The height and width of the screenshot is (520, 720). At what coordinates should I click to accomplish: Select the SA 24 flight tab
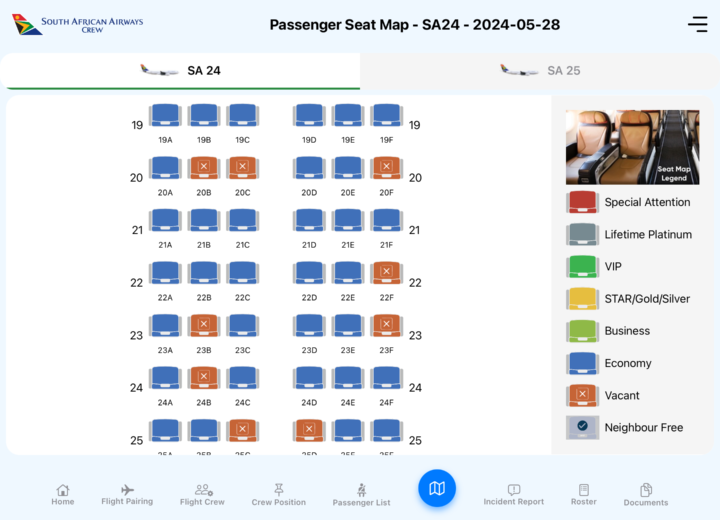coord(180,71)
